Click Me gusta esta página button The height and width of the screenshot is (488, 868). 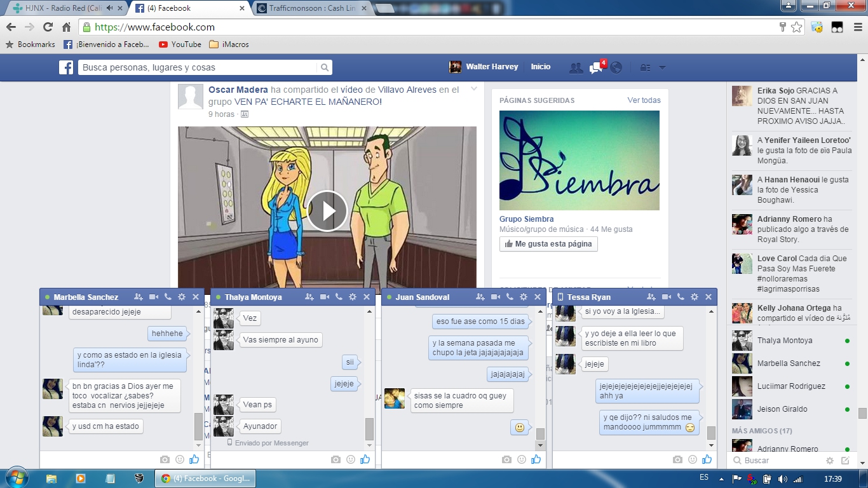tap(548, 244)
